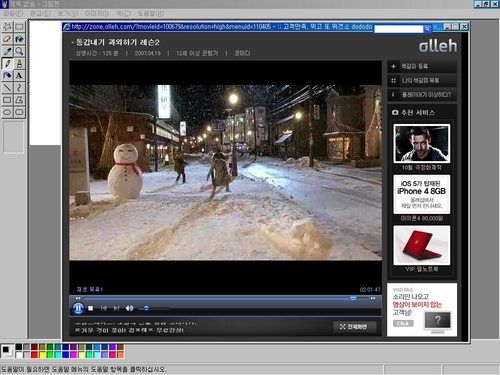500x375 pixels.
Task: Open the 편집(E) Edit menu
Action: pos(40,13)
